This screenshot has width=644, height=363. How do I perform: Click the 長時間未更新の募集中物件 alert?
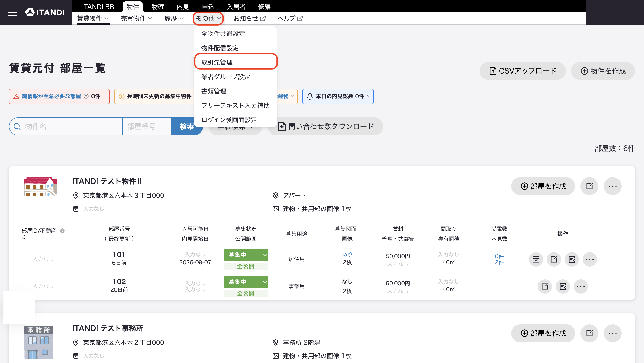(x=154, y=96)
